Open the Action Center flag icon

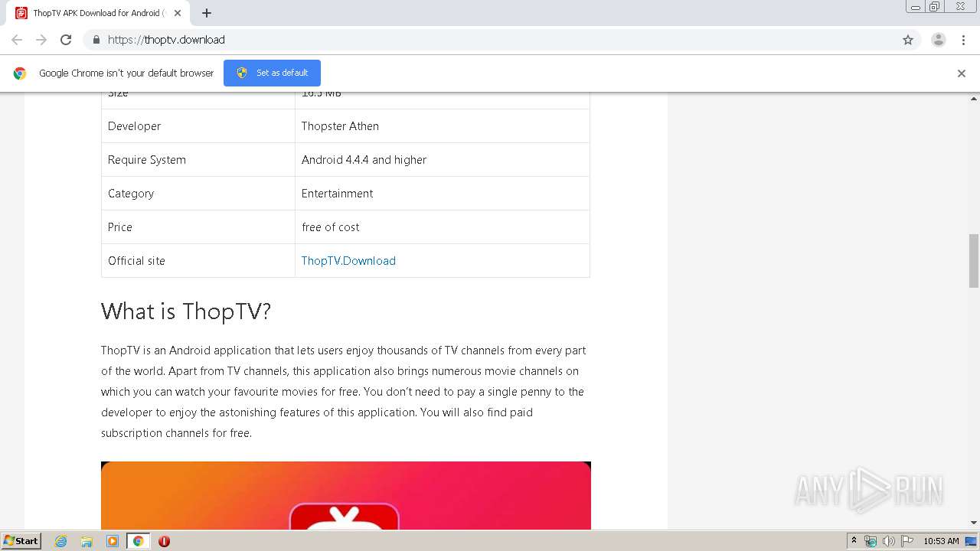tap(907, 541)
